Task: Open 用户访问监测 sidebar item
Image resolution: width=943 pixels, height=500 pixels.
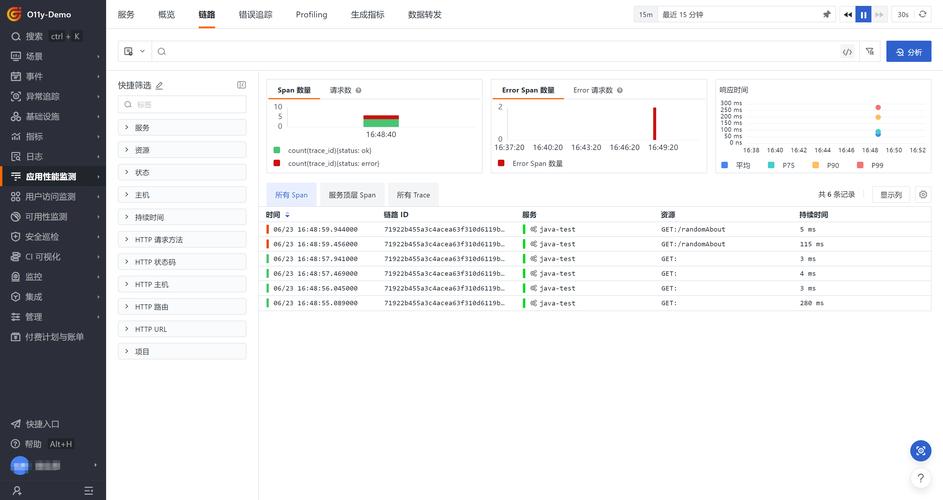Action: point(53,197)
